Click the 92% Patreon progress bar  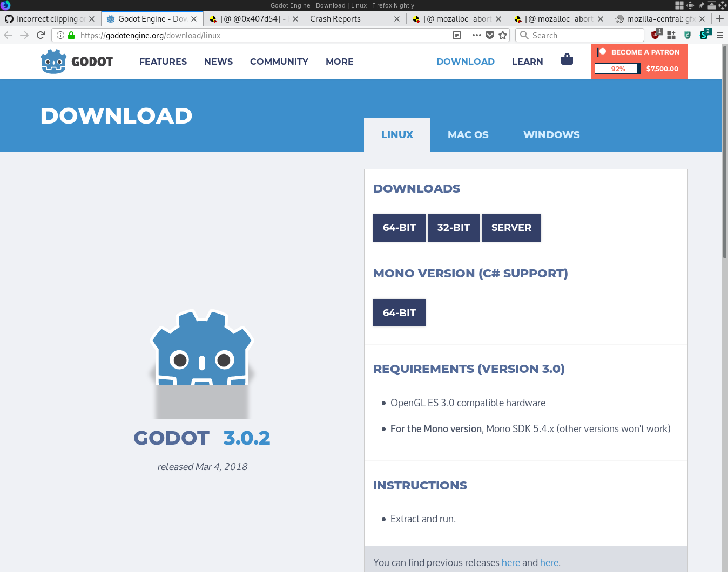tap(618, 69)
